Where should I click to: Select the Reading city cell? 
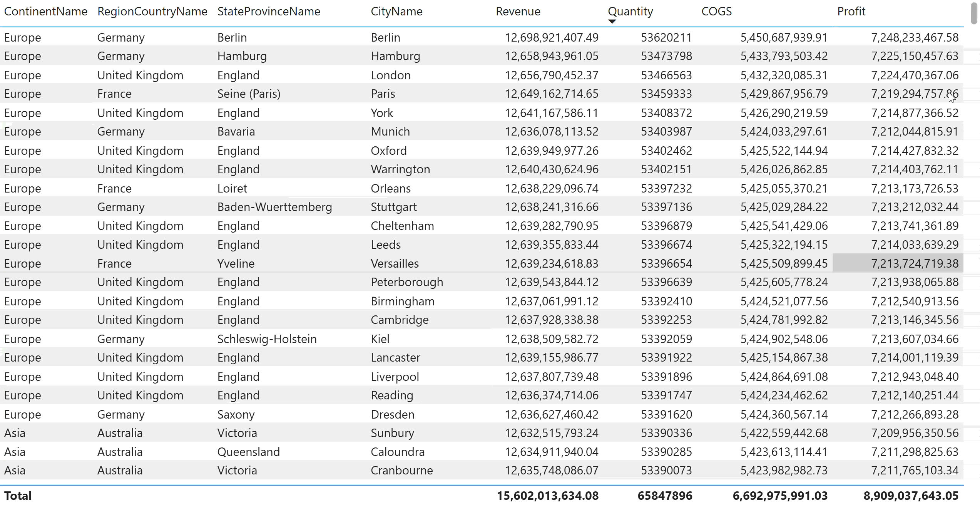[392, 395]
